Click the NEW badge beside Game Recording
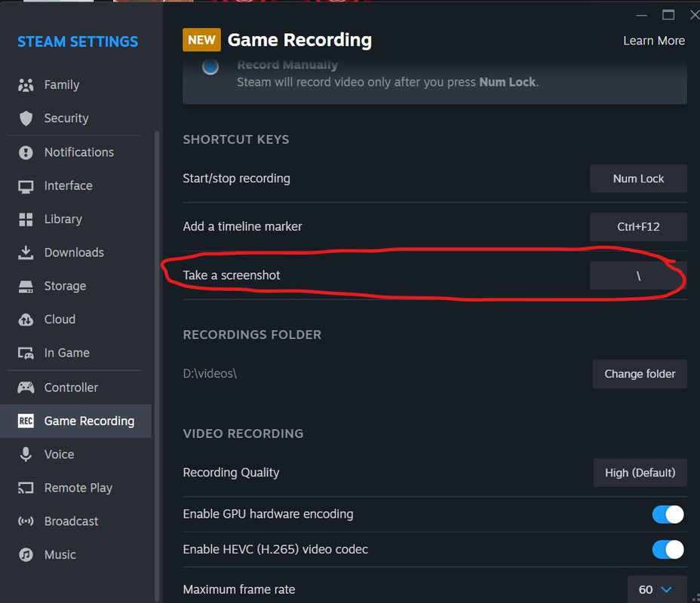This screenshot has height=603, width=700. tap(201, 40)
